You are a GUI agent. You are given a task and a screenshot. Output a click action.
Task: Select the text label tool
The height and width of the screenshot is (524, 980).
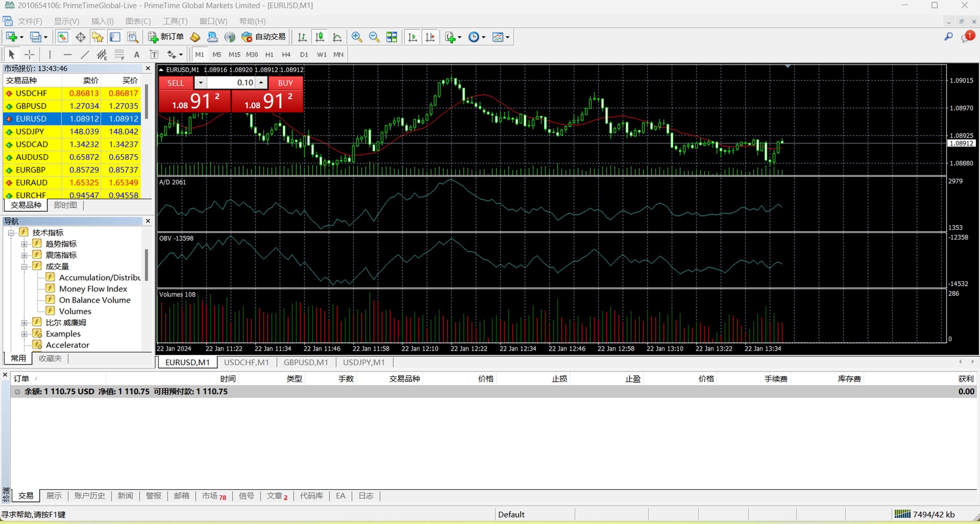[154, 54]
